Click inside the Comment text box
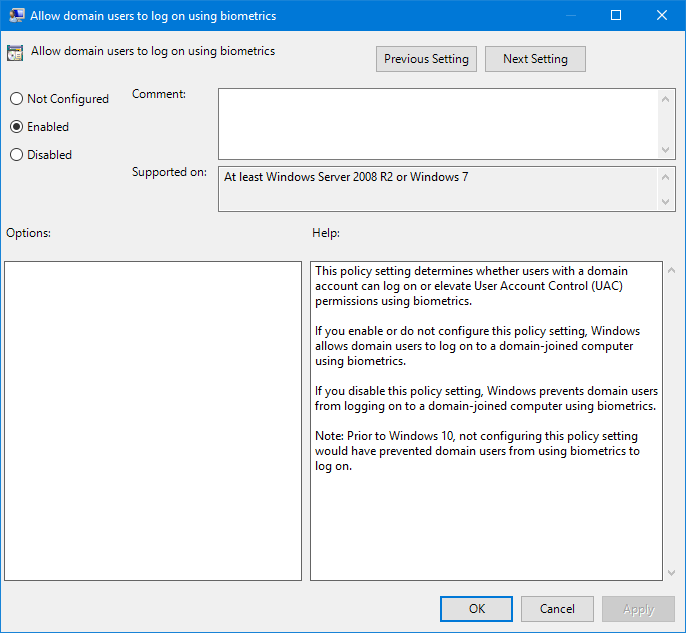This screenshot has height=633, width=686. 438,122
